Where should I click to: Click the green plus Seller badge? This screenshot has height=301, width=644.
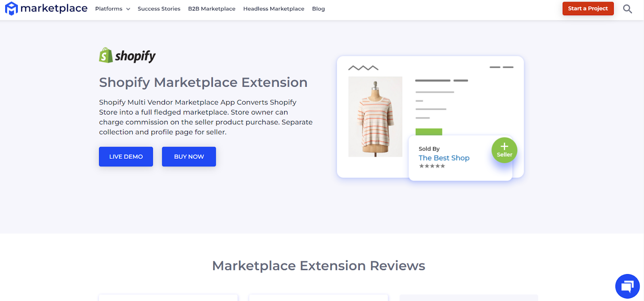504,150
